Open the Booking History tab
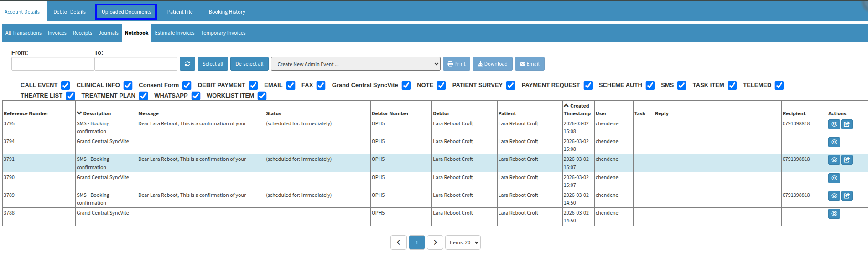This screenshot has width=868, height=257. [x=227, y=12]
